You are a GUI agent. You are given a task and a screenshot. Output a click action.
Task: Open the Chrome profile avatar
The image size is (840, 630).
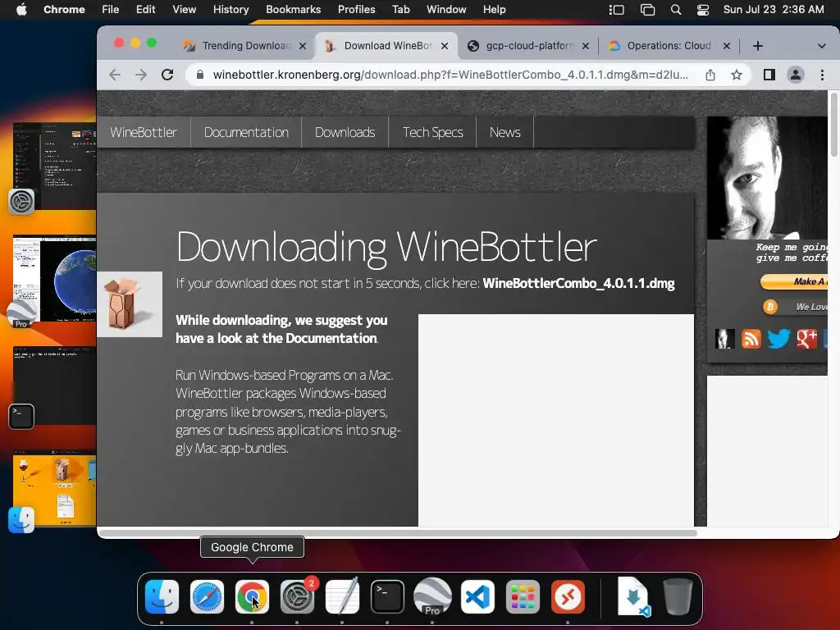point(796,75)
